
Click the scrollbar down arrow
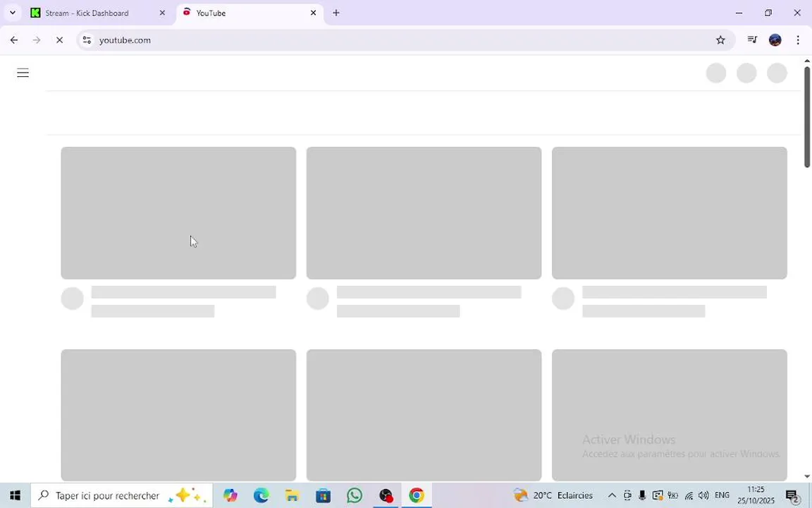pos(807,476)
